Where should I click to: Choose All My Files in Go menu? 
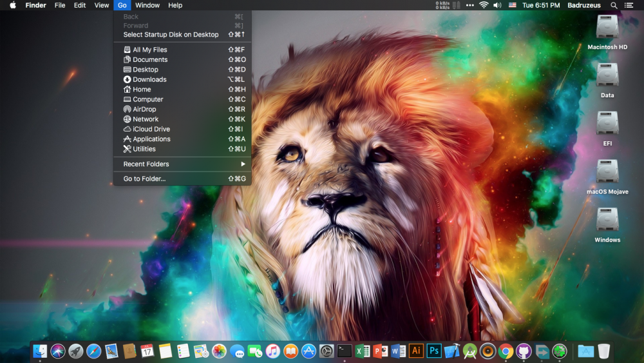coord(182,50)
